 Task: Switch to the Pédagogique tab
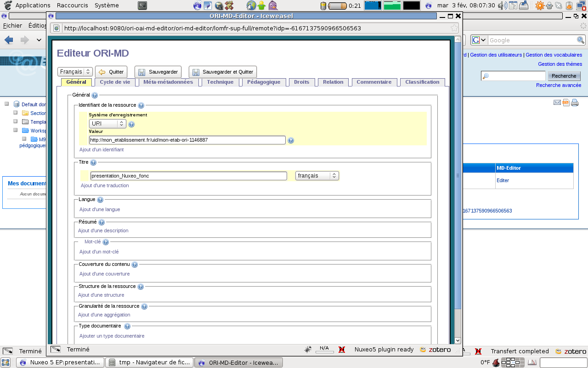coord(264,82)
